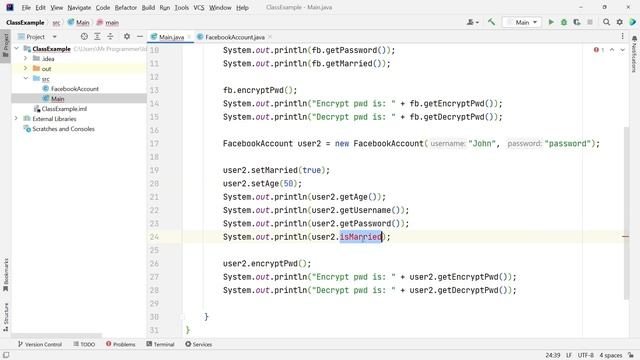Click the error indicator in the editor corner

[x=599, y=50]
